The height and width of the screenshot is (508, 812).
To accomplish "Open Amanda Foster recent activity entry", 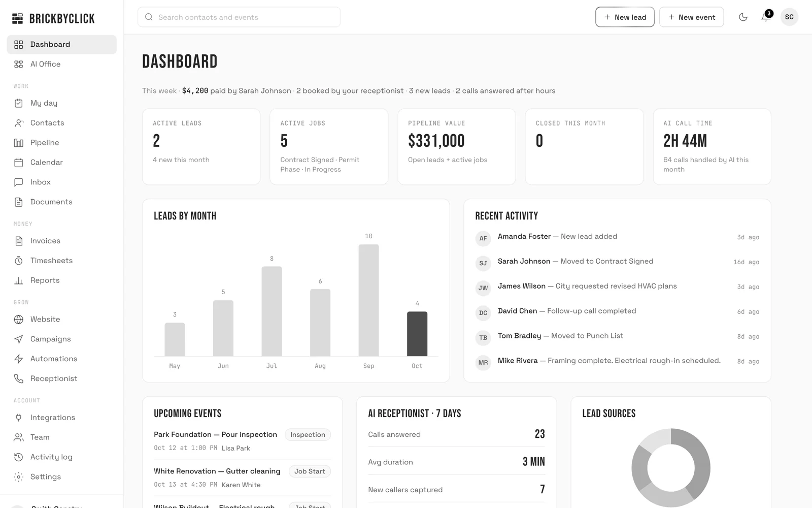I will tap(617, 237).
